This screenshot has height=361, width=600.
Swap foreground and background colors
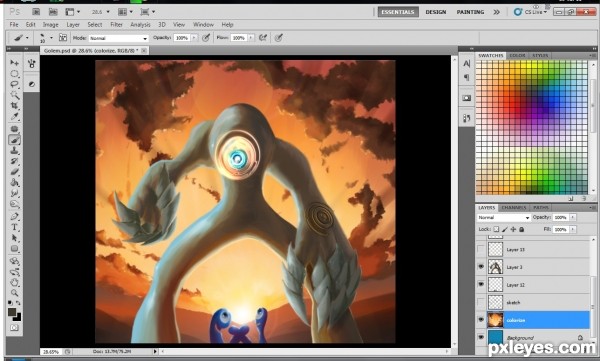click(18, 303)
